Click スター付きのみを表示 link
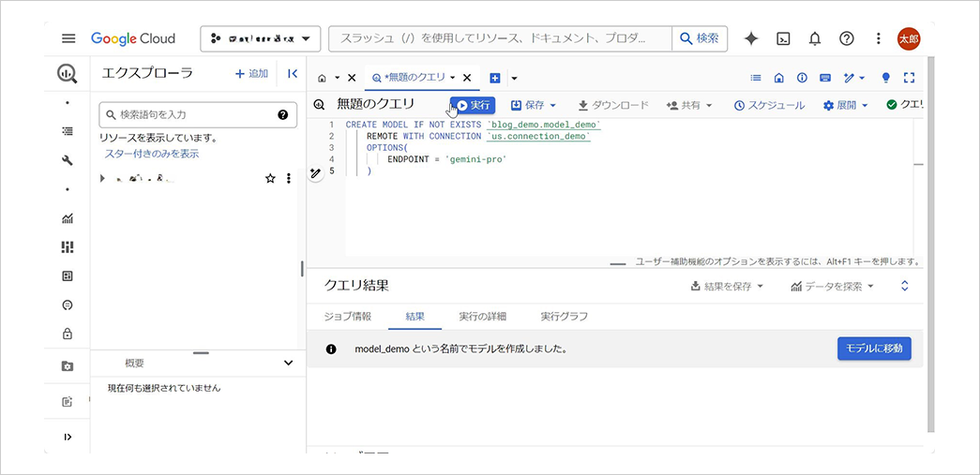This screenshot has width=980, height=475. point(152,154)
